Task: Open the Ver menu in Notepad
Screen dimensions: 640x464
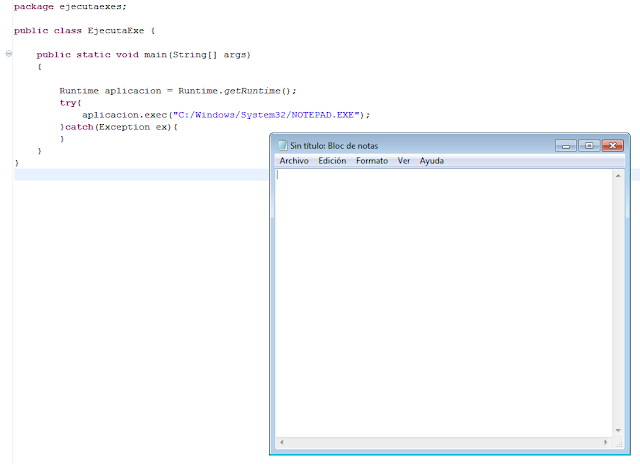Action: [x=404, y=161]
